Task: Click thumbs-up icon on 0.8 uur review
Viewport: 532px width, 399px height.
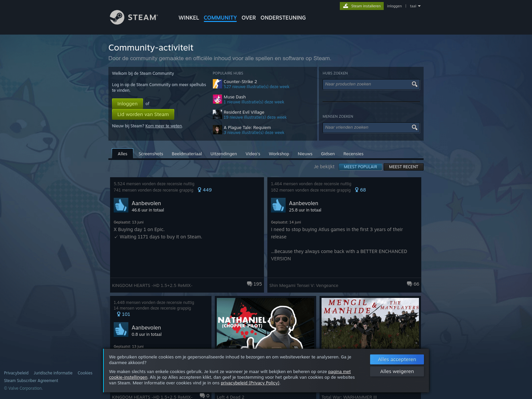Action: pos(121,330)
